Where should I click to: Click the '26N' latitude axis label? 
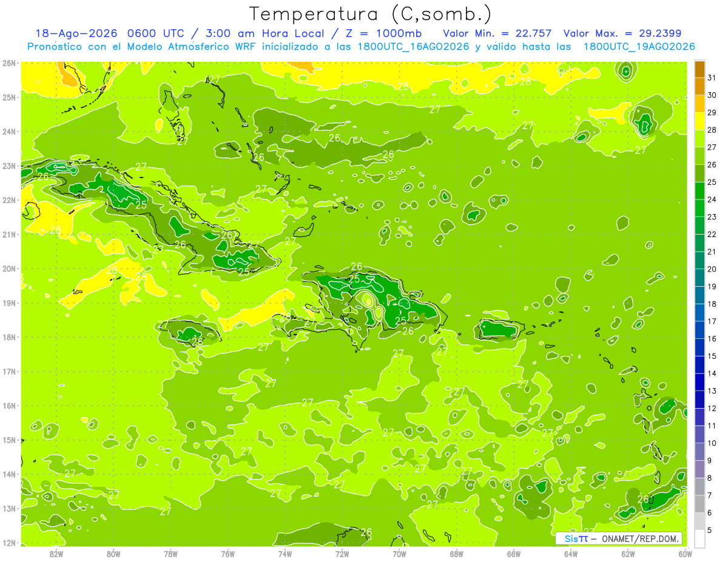tap(9, 63)
